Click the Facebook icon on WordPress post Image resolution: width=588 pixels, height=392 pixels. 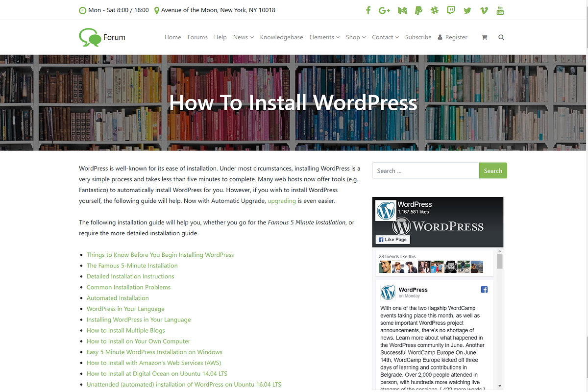coord(484,290)
